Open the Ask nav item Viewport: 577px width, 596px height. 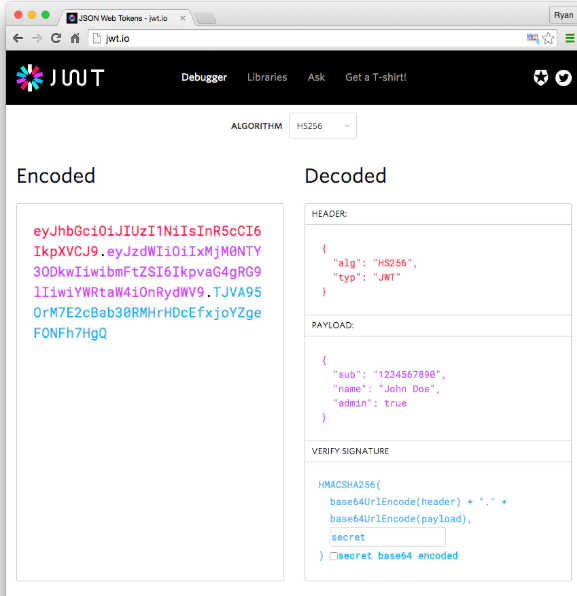point(316,77)
